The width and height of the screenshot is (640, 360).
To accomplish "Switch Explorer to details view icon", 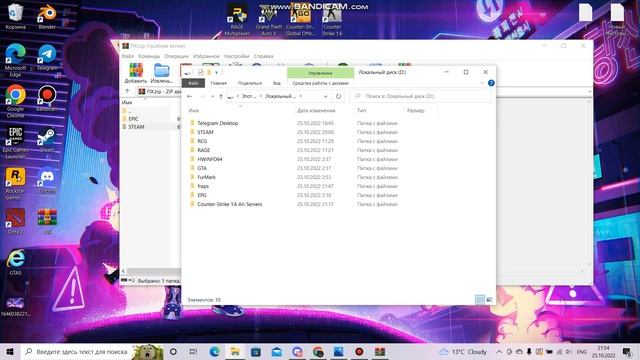I will click(480, 300).
